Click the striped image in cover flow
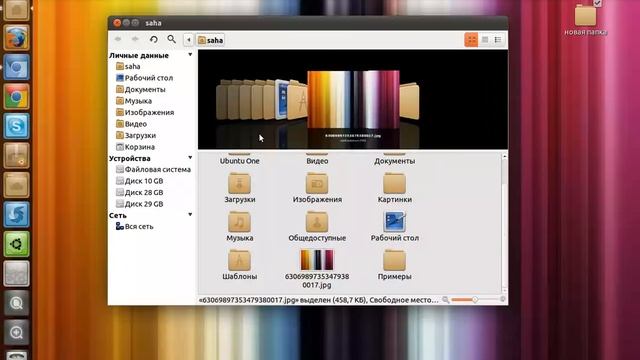 pos(353,100)
